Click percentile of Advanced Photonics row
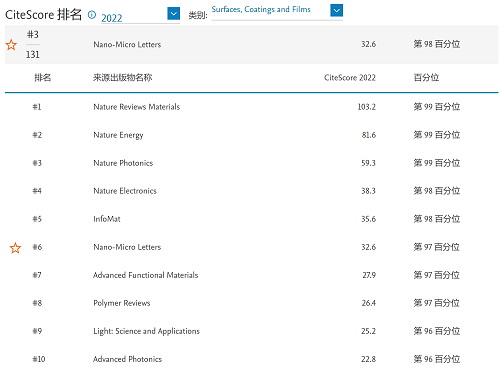 click(437, 359)
